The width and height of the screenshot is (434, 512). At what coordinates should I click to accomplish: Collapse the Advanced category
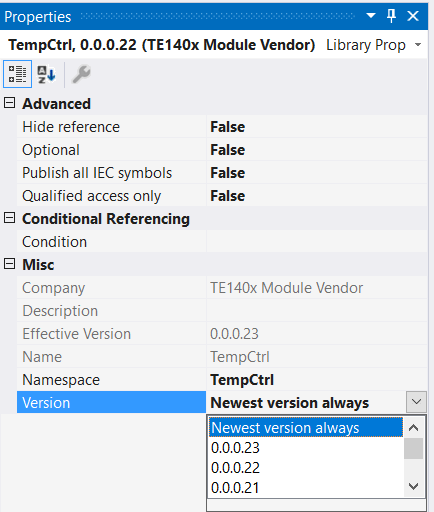[x=9, y=103]
